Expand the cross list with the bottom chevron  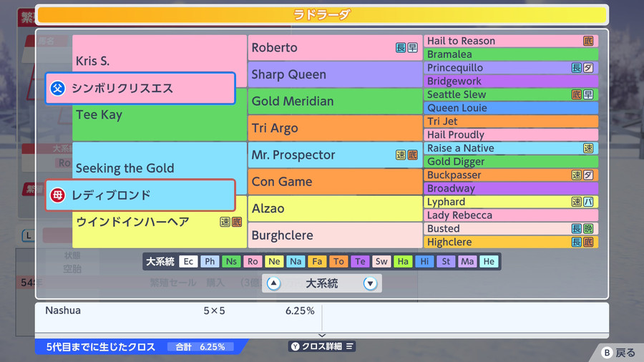pyautogui.click(x=322, y=336)
